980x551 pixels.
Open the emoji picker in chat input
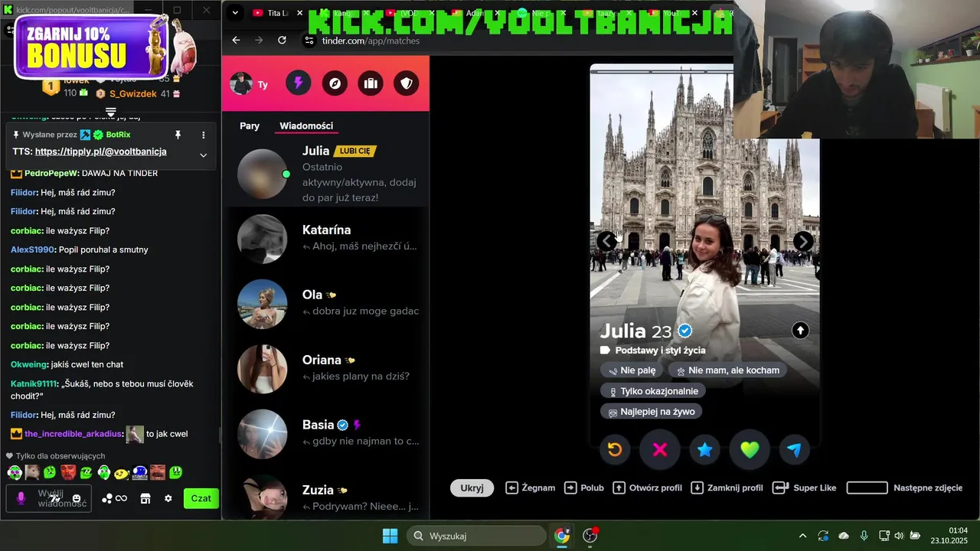click(77, 498)
